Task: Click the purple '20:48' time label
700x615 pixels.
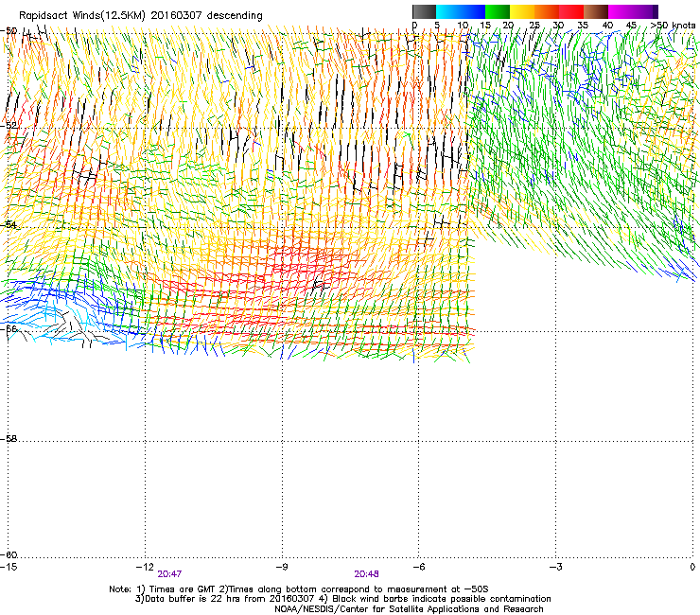Action: coord(366,574)
